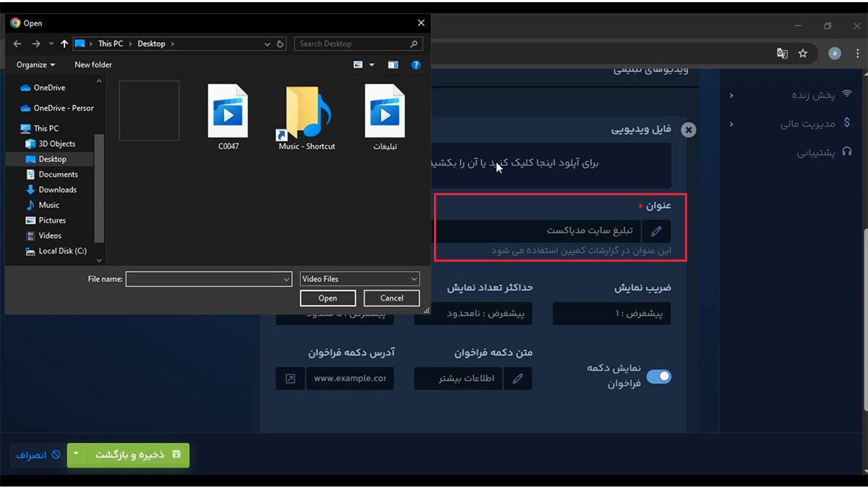Select Local Disk (C:) in sidebar
Screen dimensions: 868x488
click(62, 251)
